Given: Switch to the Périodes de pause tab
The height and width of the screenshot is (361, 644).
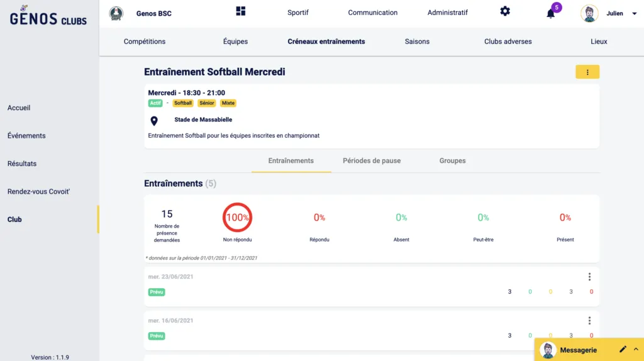Looking at the screenshot, I should coord(372,161).
